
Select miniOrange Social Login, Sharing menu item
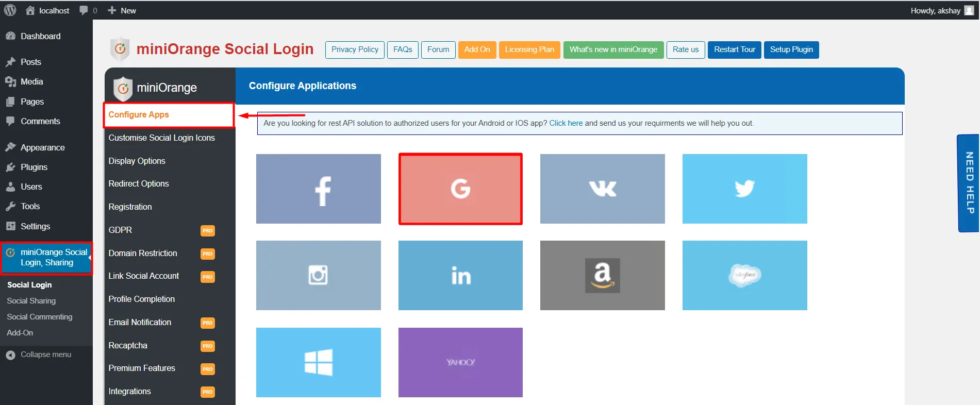46,258
